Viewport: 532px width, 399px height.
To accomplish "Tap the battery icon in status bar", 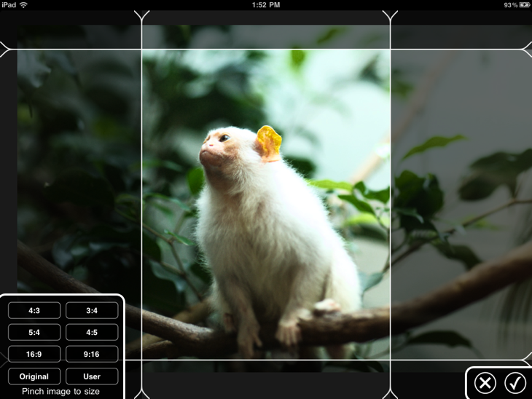I will pos(524,5).
